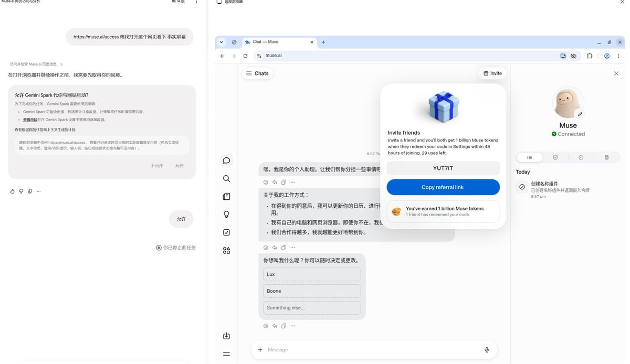This screenshot has width=630, height=364.
Task: Click the browser forward arrow
Action: click(234, 56)
